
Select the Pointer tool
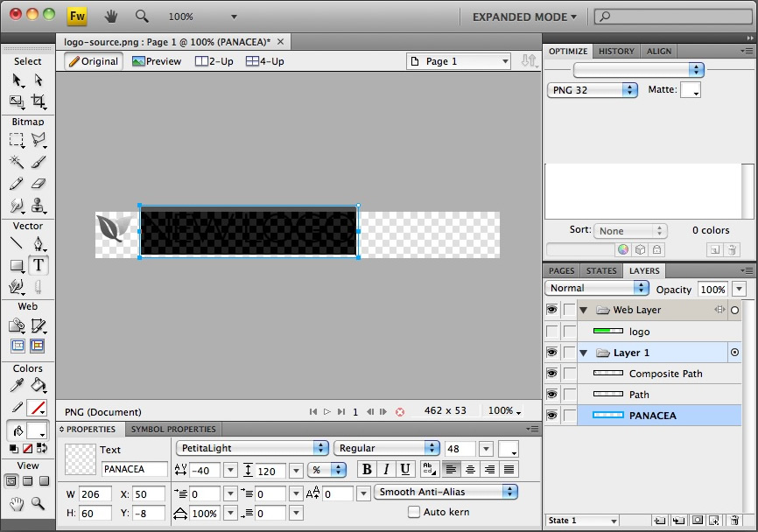17,80
